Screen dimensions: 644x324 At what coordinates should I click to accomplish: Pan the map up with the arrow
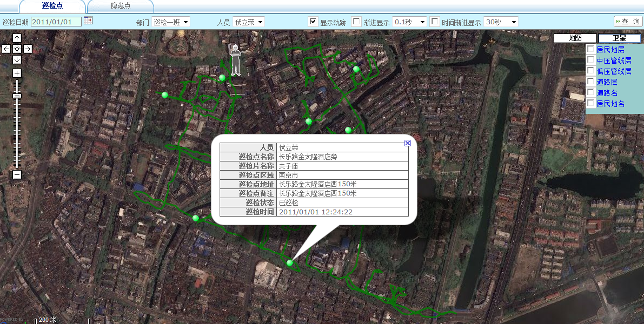(x=17, y=38)
